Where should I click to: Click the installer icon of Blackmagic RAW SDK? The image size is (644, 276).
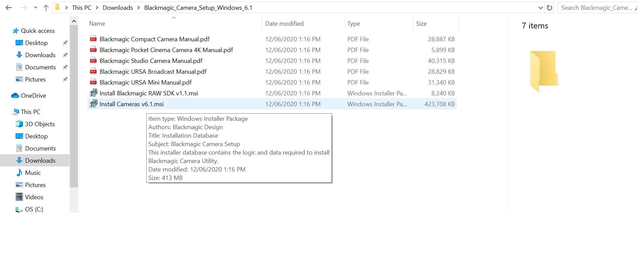click(x=93, y=93)
